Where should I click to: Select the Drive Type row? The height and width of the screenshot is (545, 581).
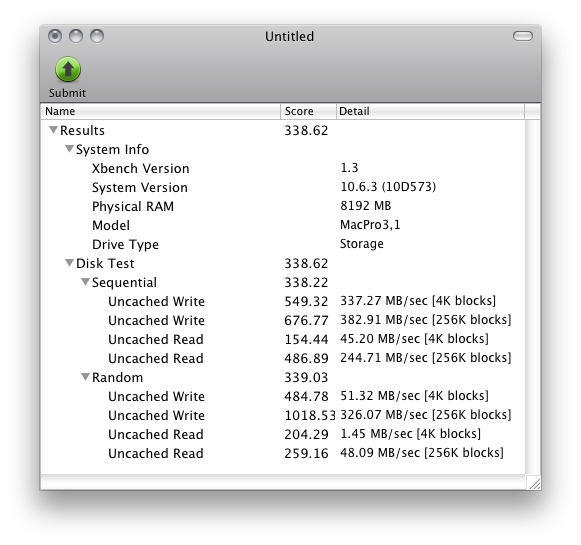pyautogui.click(x=283, y=244)
